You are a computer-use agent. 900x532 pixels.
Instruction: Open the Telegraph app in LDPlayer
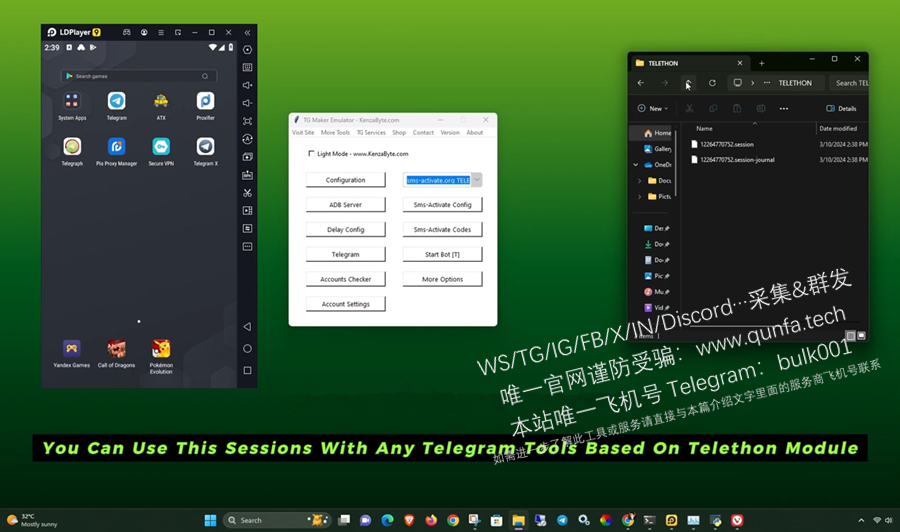72,147
